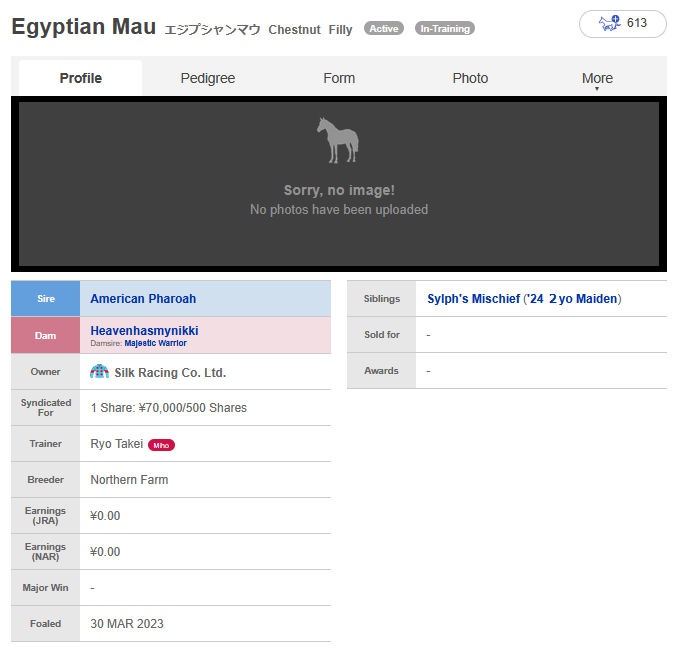
Task: Switch to the Pedigree tab
Action: [x=208, y=78]
